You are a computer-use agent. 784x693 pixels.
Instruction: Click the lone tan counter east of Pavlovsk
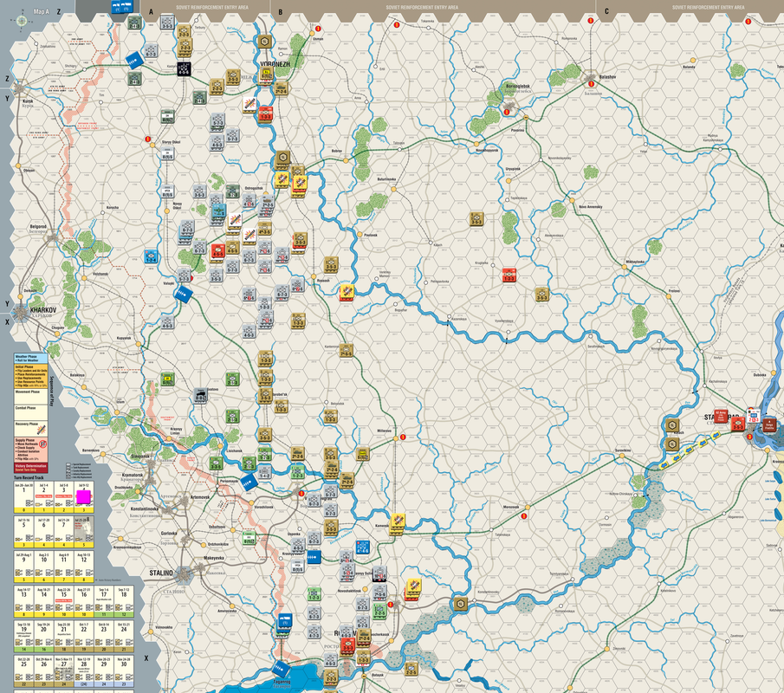tap(476, 218)
